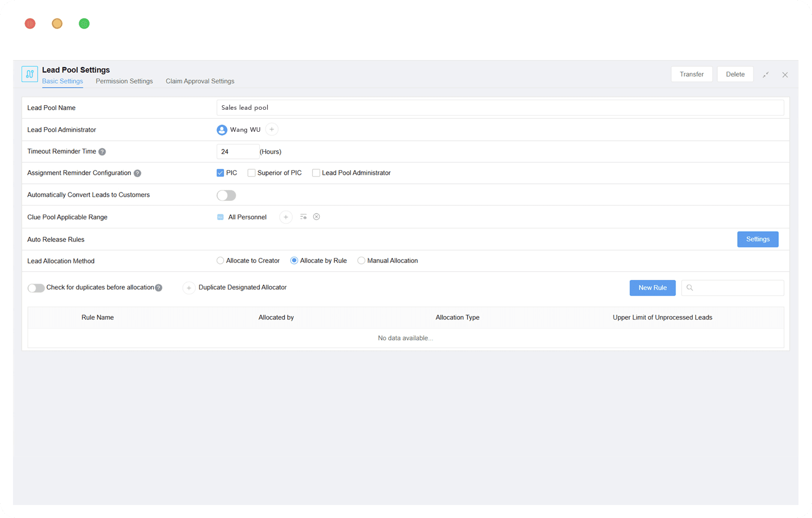Click the green window control dot
812x518 pixels.
coord(84,24)
